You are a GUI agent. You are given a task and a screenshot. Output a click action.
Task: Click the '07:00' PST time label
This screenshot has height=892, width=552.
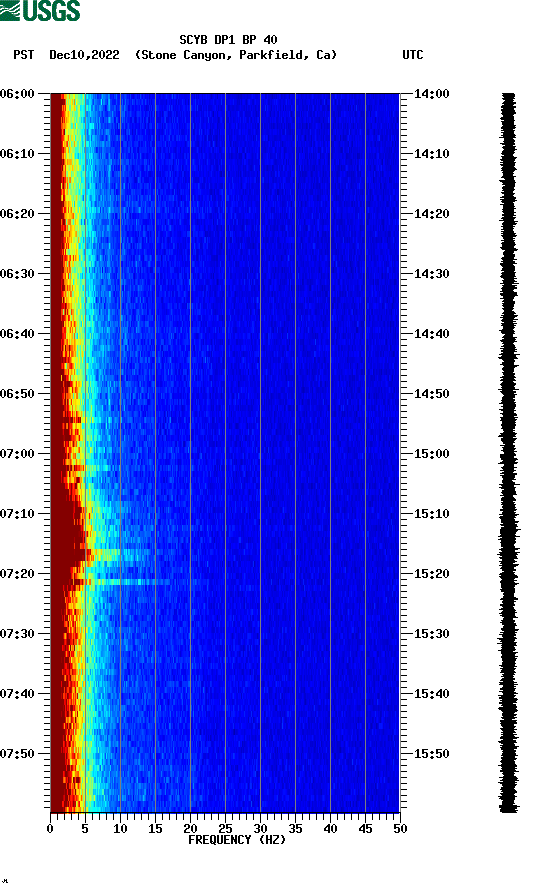click(17, 454)
